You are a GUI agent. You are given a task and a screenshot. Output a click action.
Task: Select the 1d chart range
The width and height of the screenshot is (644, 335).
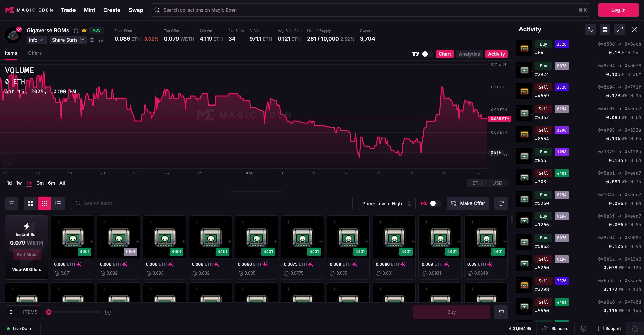pyautogui.click(x=9, y=183)
